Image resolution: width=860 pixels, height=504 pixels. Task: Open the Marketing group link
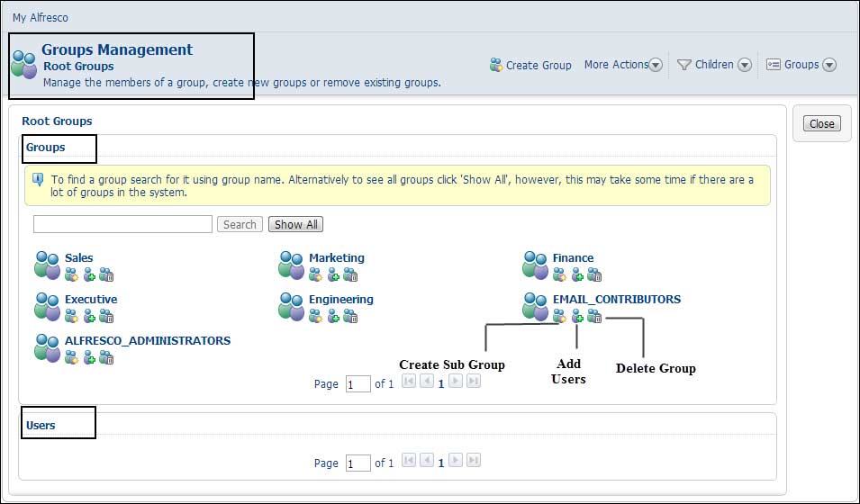coord(336,257)
